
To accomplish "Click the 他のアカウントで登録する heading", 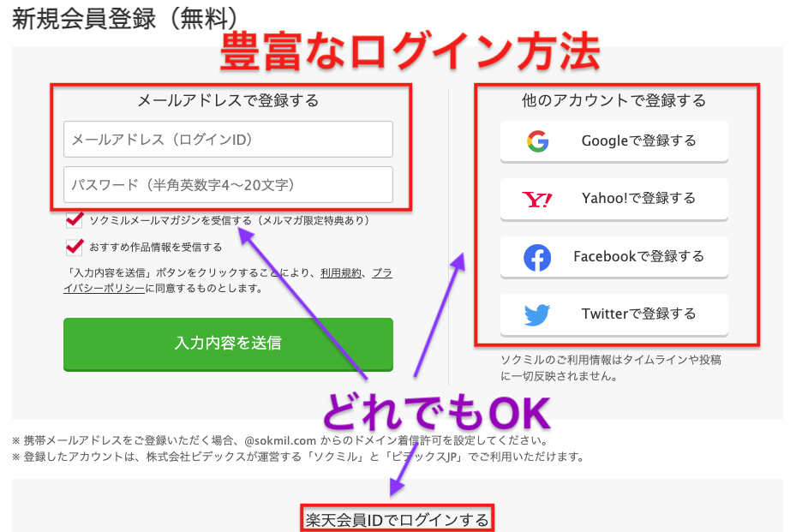I will tap(613, 100).
